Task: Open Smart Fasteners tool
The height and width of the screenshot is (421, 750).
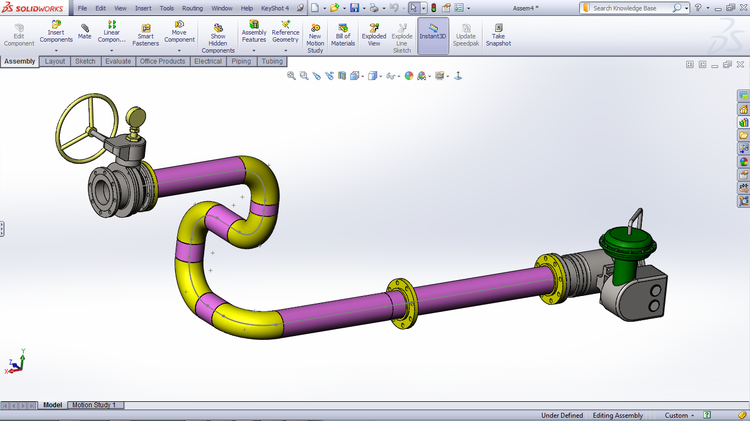Action: point(146,35)
